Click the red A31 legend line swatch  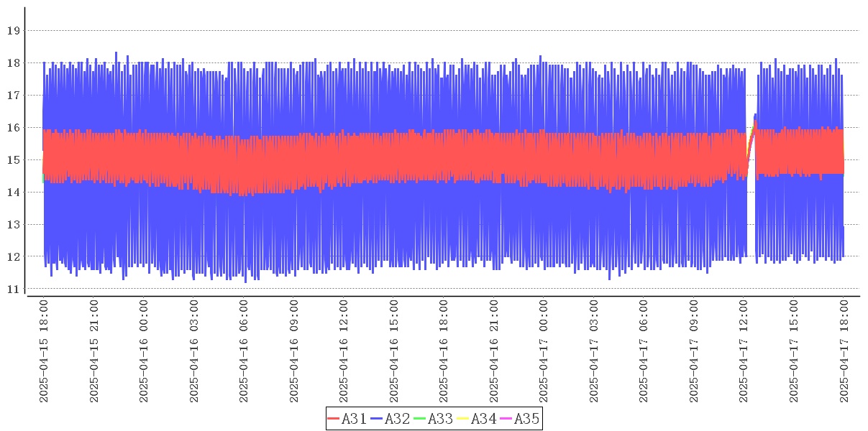(334, 419)
